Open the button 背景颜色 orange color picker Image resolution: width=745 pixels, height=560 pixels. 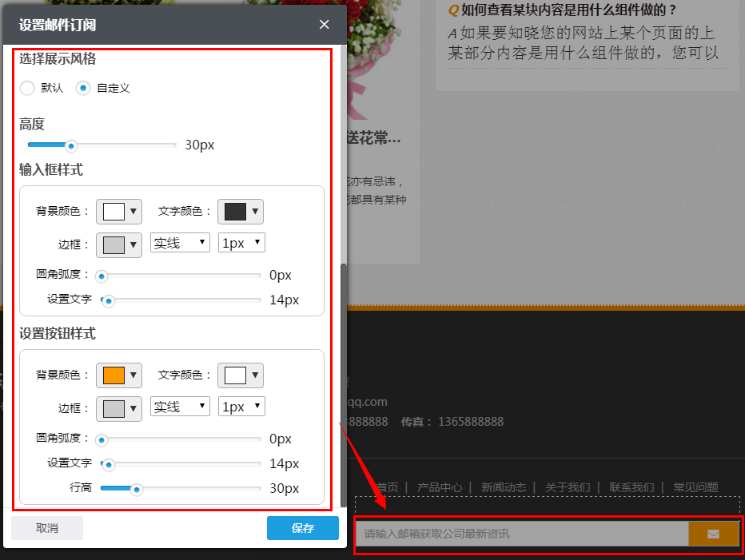coord(118,375)
